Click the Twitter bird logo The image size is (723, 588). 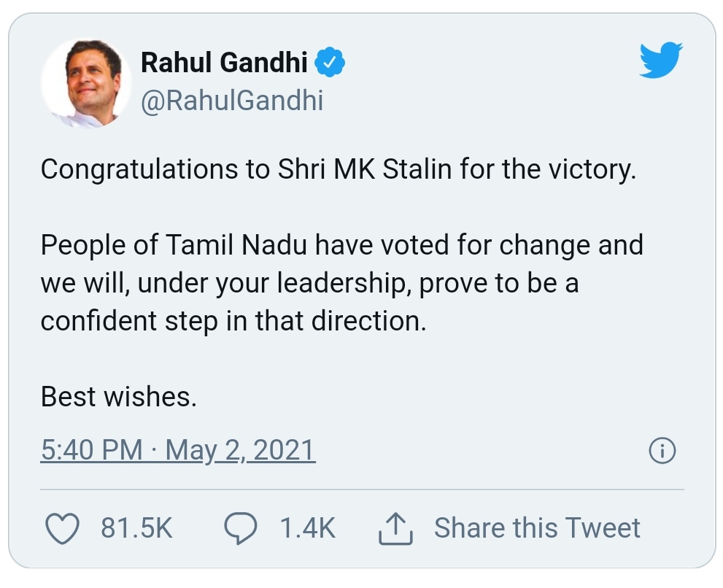[x=660, y=60]
